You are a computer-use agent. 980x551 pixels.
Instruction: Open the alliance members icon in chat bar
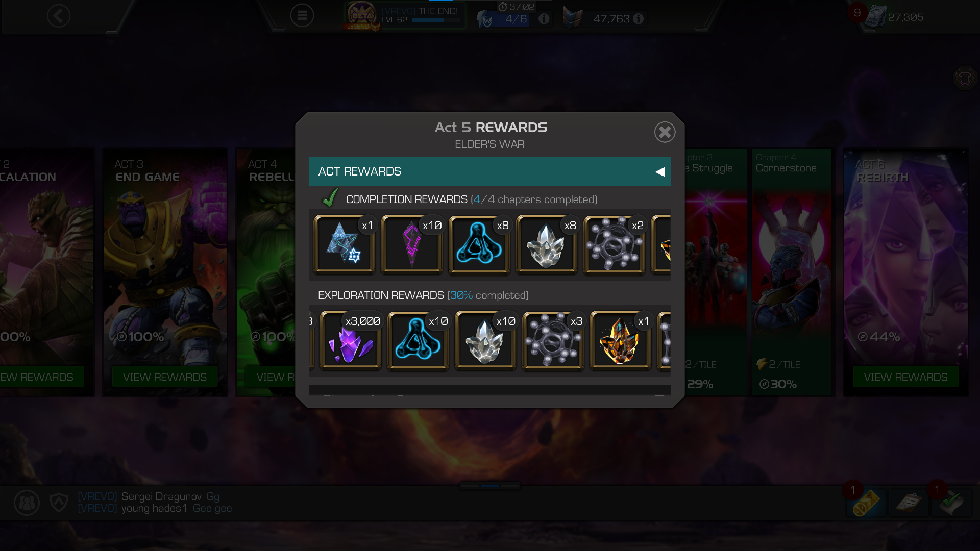[27, 503]
